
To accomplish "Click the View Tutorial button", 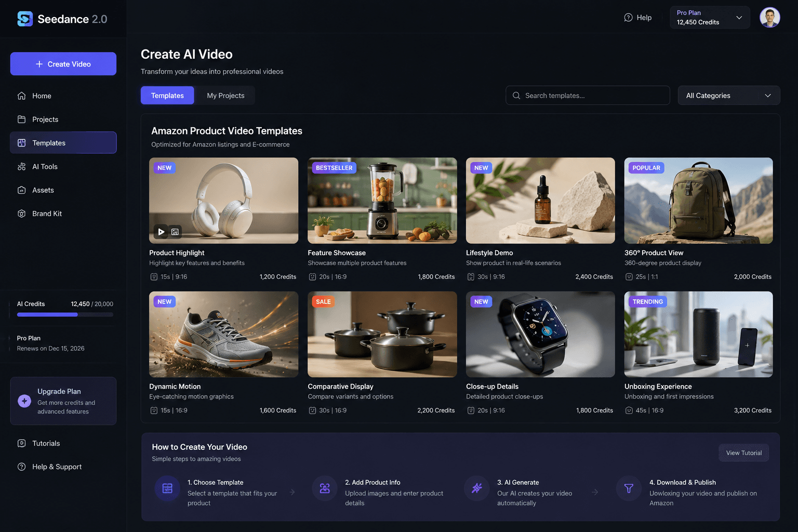I will (743, 453).
